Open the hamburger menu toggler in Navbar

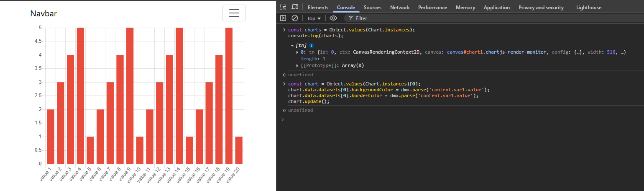[x=234, y=13]
